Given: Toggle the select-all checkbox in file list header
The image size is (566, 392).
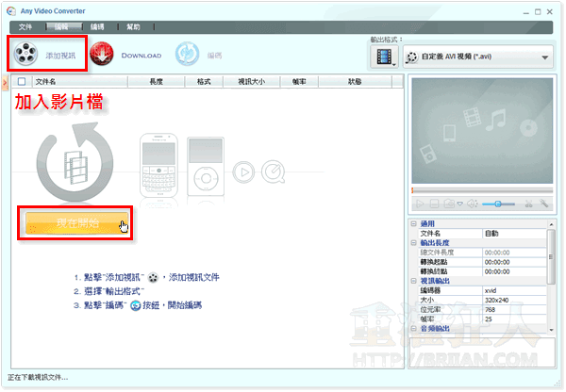Looking at the screenshot, I should 22,81.
